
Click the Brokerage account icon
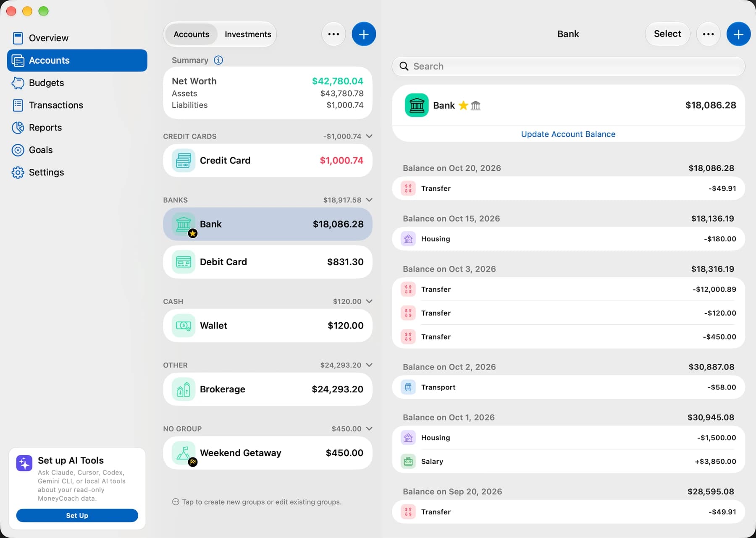pyautogui.click(x=184, y=389)
